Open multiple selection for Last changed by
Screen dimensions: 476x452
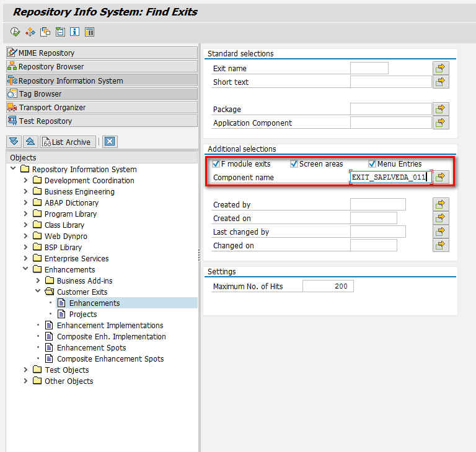[x=441, y=232]
